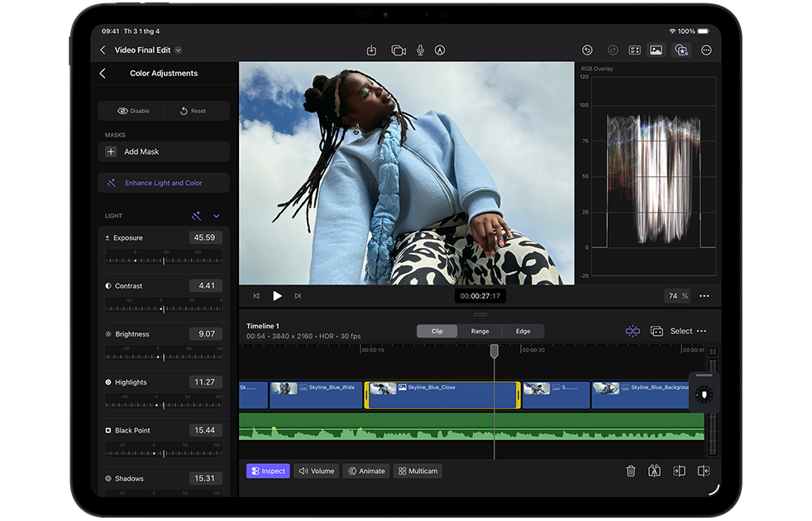The width and height of the screenshot is (812, 521).
Task: Toggle timeline snapping icon
Action: pos(633,331)
